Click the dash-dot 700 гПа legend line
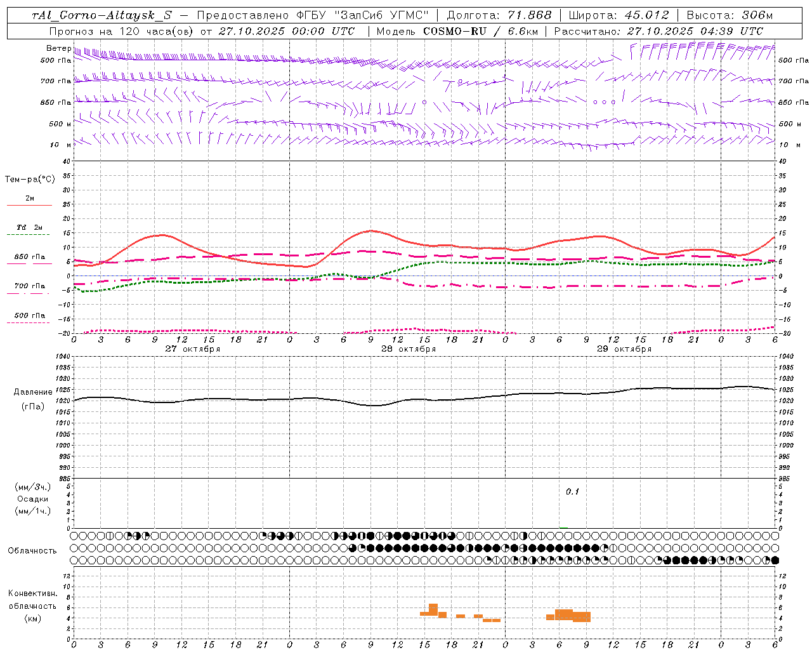Viewport: 812px width, 650px height. tap(29, 293)
